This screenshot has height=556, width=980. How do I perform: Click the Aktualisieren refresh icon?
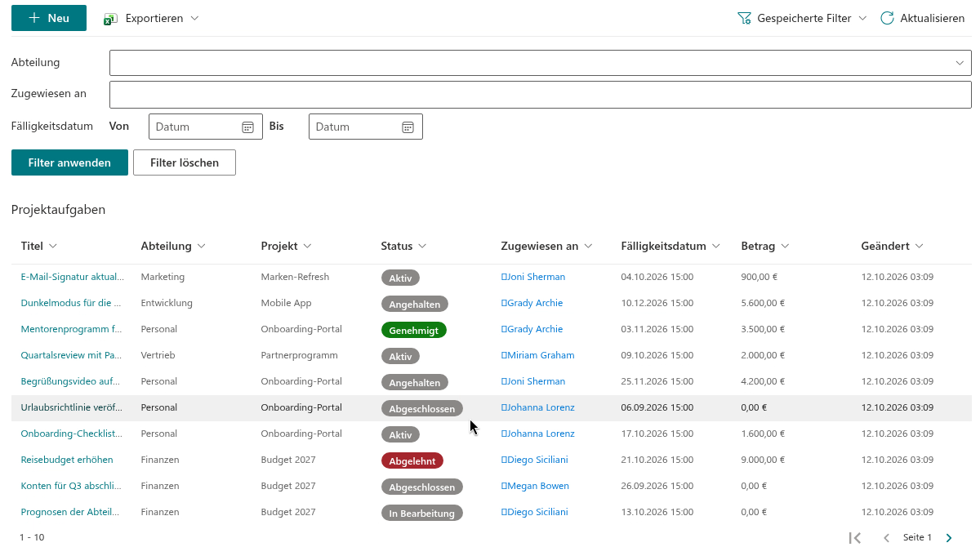pos(887,18)
